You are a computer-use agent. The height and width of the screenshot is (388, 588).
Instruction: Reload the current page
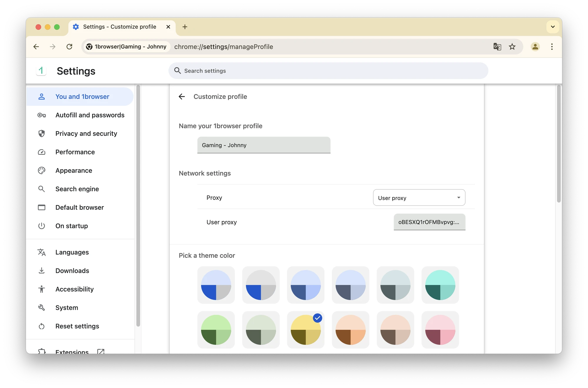click(x=69, y=47)
